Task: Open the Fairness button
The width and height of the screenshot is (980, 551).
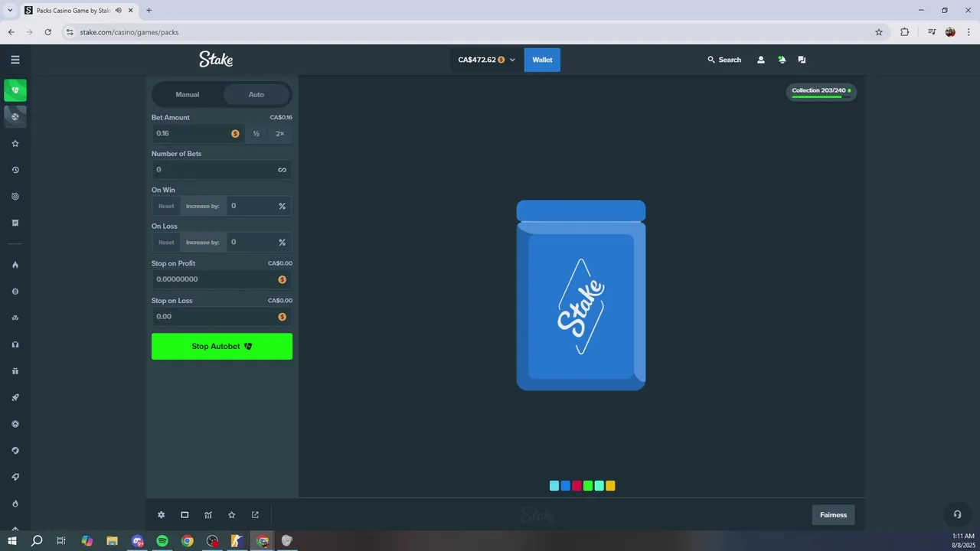Action: (833, 515)
